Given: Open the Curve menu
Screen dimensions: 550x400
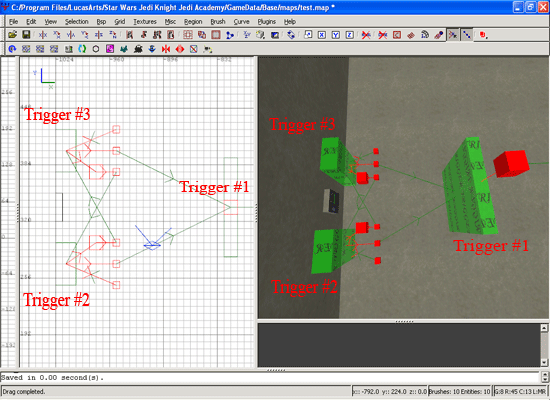Looking at the screenshot, I should coord(241,22).
